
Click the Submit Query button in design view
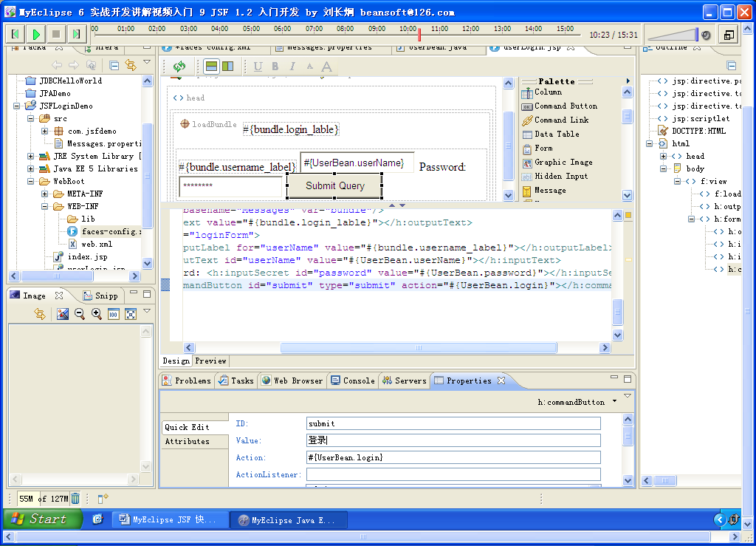click(334, 185)
